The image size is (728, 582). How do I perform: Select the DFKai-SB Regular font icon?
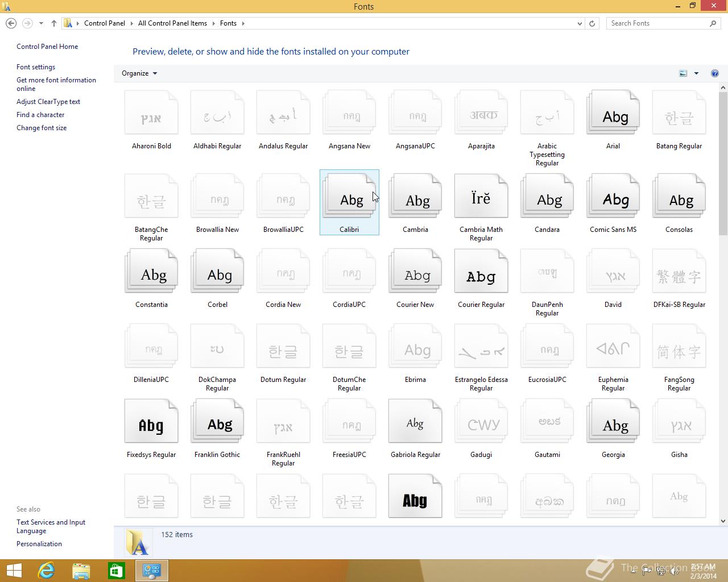coord(679,272)
